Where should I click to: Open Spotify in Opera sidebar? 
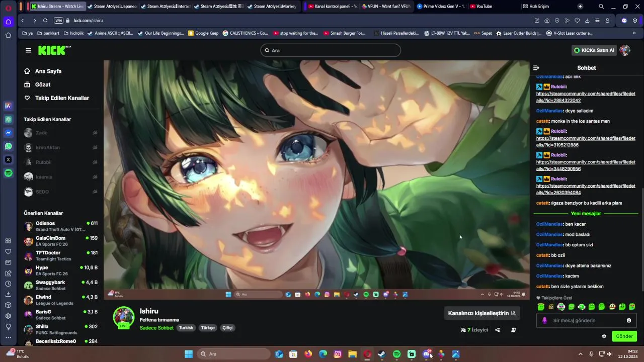click(8, 173)
